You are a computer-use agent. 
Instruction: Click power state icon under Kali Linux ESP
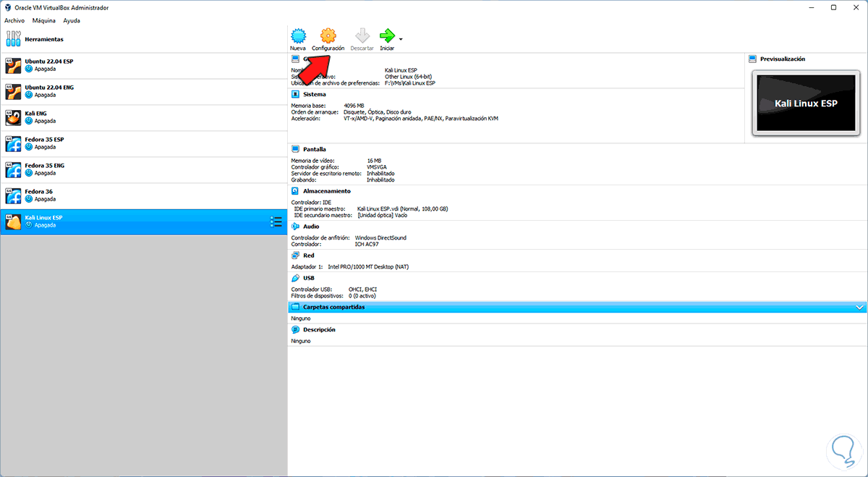(x=29, y=225)
